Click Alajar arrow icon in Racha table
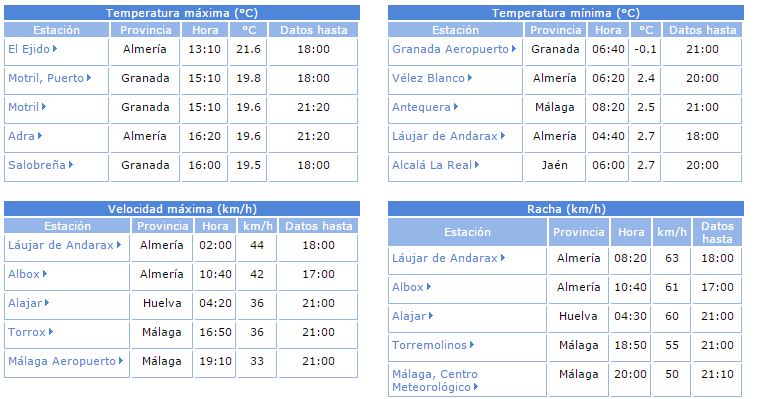 tap(431, 316)
